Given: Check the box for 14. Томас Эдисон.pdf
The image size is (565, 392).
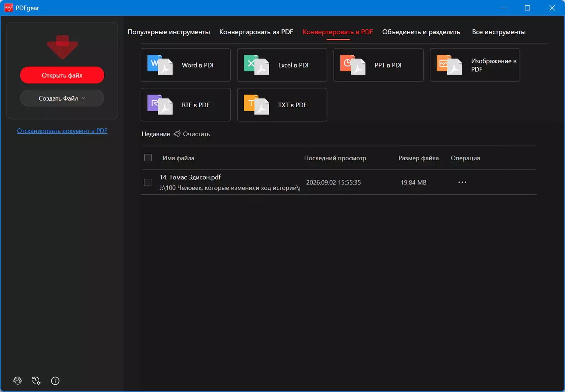Looking at the screenshot, I should tap(148, 182).
